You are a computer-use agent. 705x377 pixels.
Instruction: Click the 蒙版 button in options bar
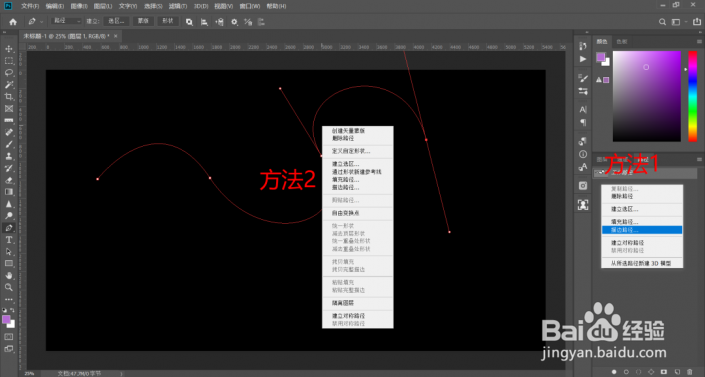[x=143, y=21]
